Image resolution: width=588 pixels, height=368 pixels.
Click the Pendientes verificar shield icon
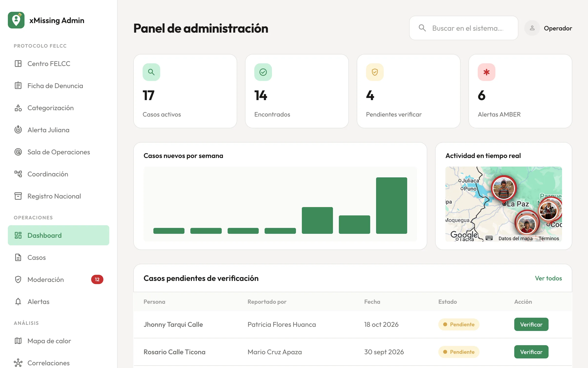coord(375,72)
